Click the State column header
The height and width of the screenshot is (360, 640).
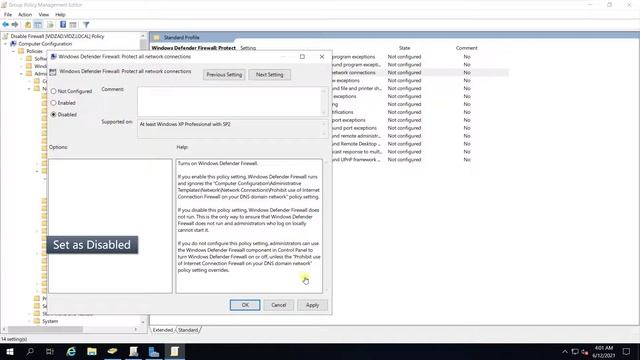click(x=404, y=48)
